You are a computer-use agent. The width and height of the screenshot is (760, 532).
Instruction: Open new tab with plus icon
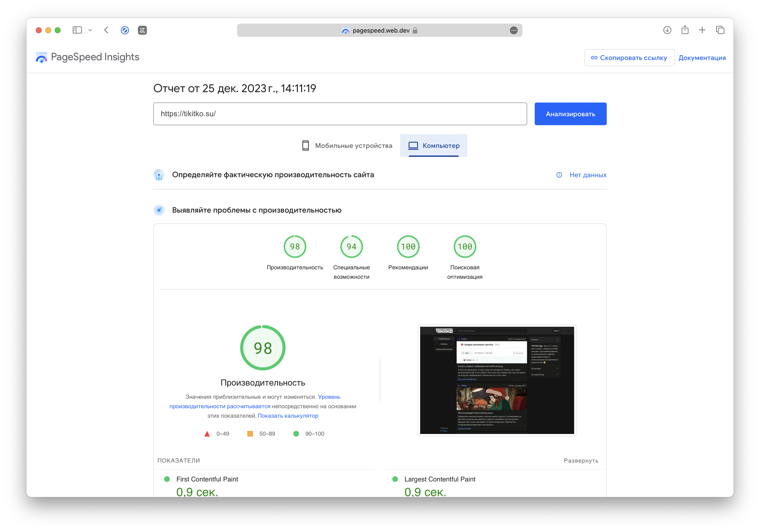pos(702,30)
